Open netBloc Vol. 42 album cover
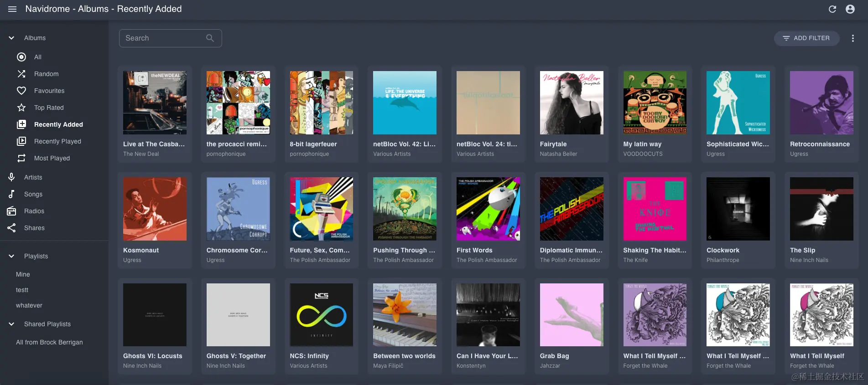Viewport: 868px width, 385px height. pyautogui.click(x=405, y=103)
